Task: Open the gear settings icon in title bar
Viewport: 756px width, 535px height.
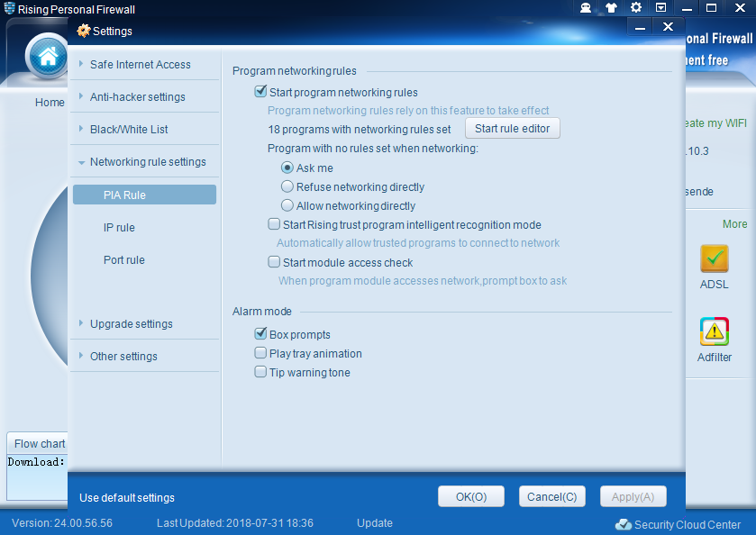Action: 636,8
